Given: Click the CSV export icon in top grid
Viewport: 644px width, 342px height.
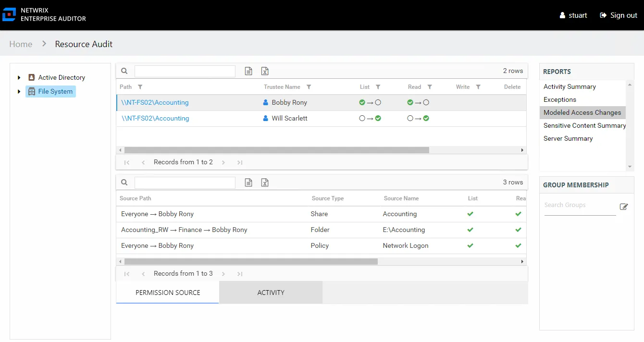Looking at the screenshot, I should [248, 71].
